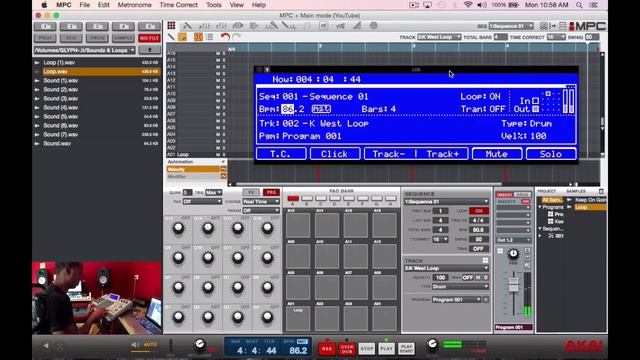This screenshot has height=360, width=640.
Task: Open the Metronome menu
Action: [135, 5]
